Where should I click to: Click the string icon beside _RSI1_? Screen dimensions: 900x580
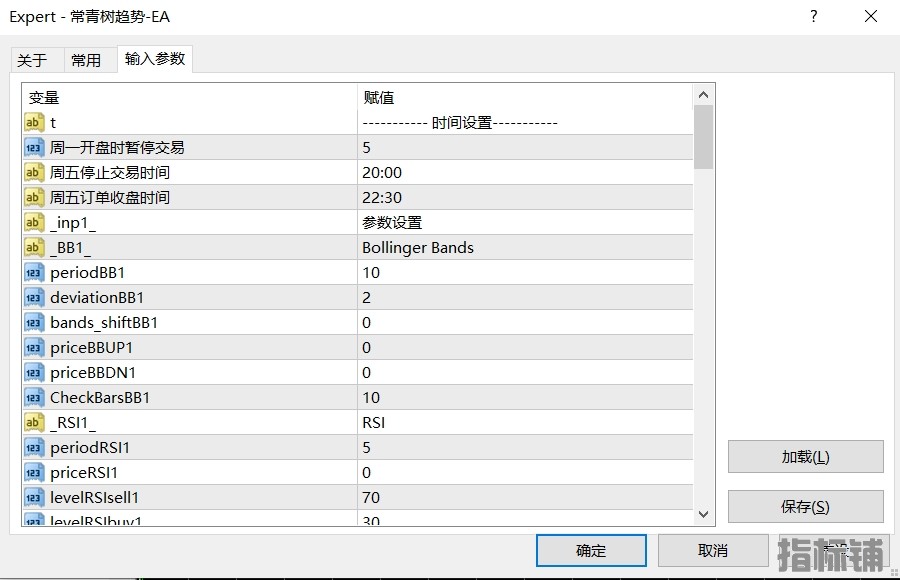[x=34, y=422]
